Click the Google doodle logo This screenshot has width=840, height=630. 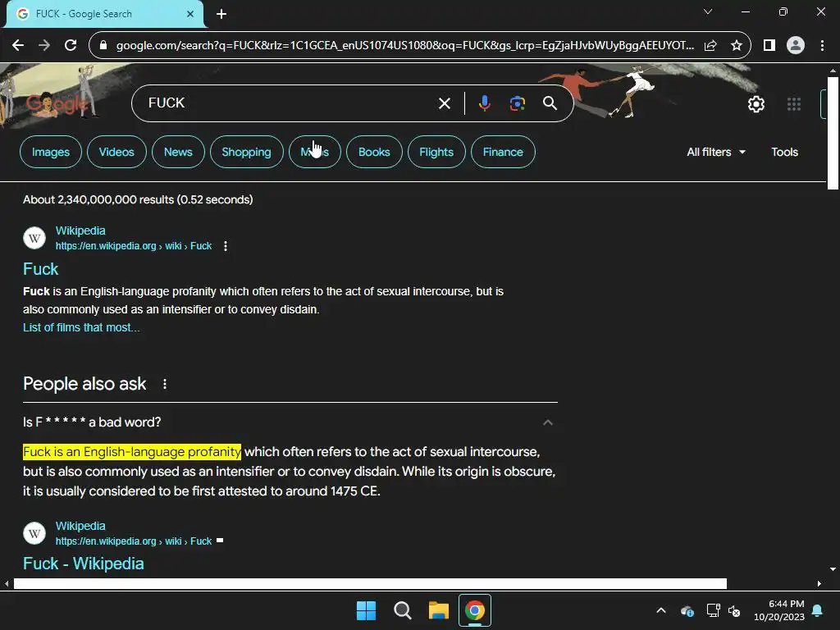tap(57, 103)
